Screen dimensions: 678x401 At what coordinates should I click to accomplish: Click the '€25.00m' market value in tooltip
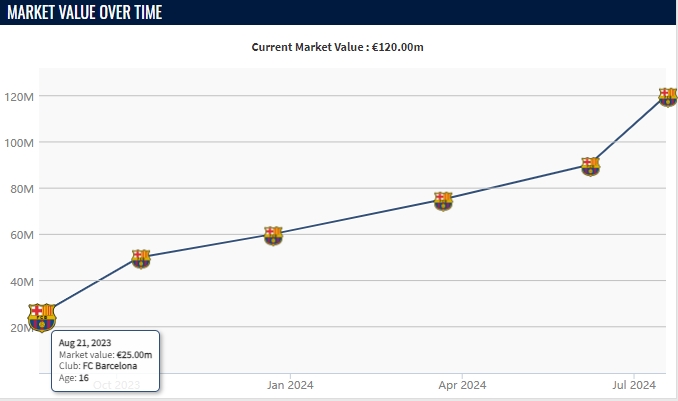click(x=134, y=355)
